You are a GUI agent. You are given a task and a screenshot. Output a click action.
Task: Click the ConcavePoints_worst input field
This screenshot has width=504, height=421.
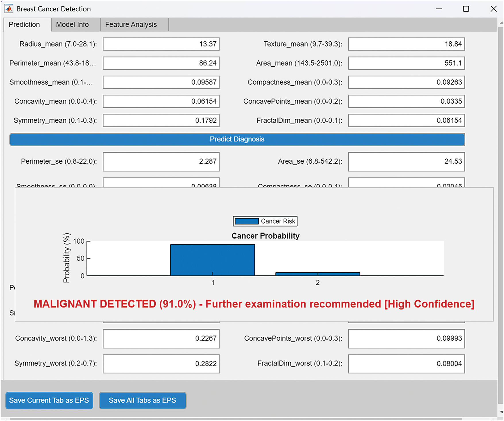[x=406, y=339]
